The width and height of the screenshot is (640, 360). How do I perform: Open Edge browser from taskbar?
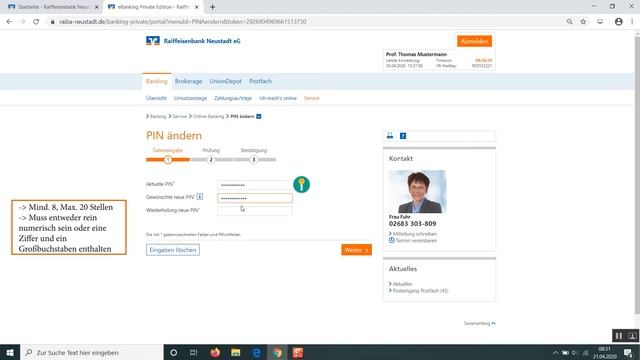(256, 352)
